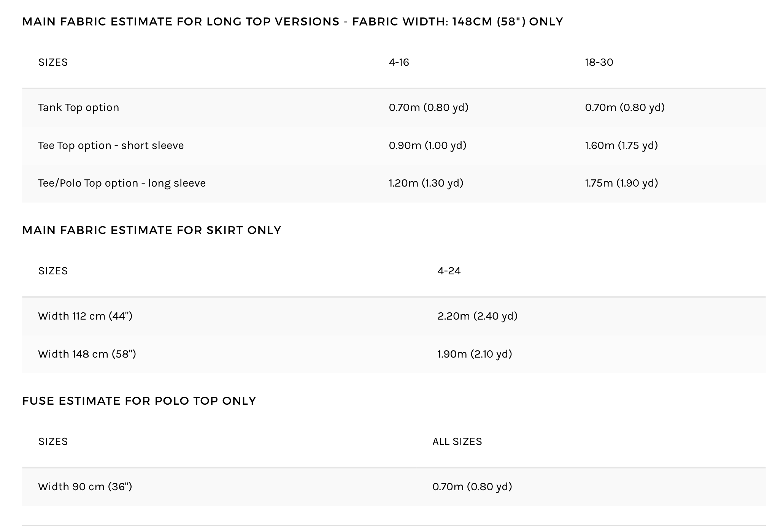This screenshot has width=778, height=532.
Task: Click the ALL SIZES column header
Action: [457, 442]
